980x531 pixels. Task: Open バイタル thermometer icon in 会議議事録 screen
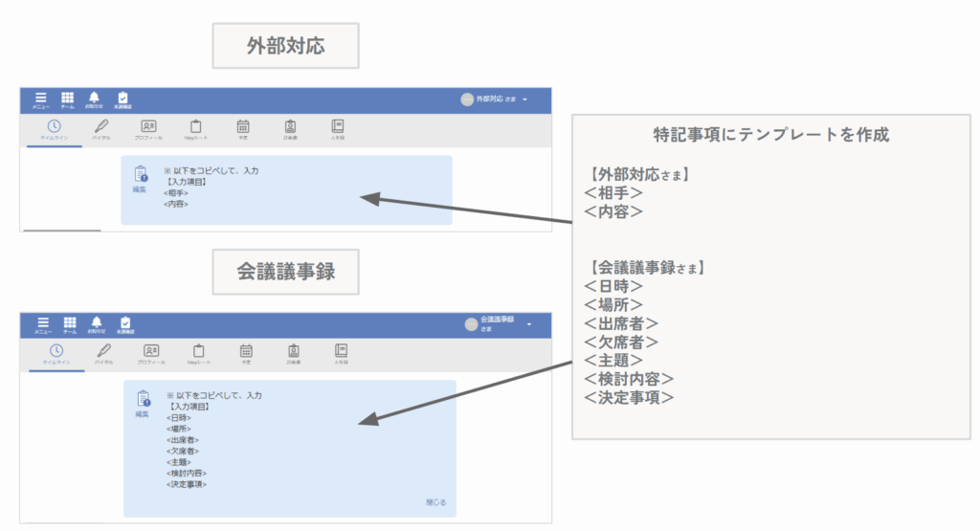pyautogui.click(x=103, y=350)
